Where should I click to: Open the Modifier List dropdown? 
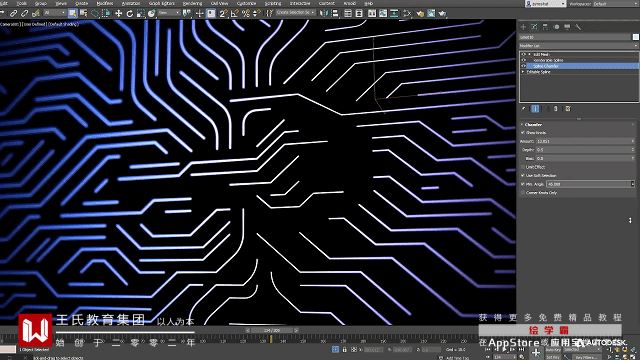point(578,46)
